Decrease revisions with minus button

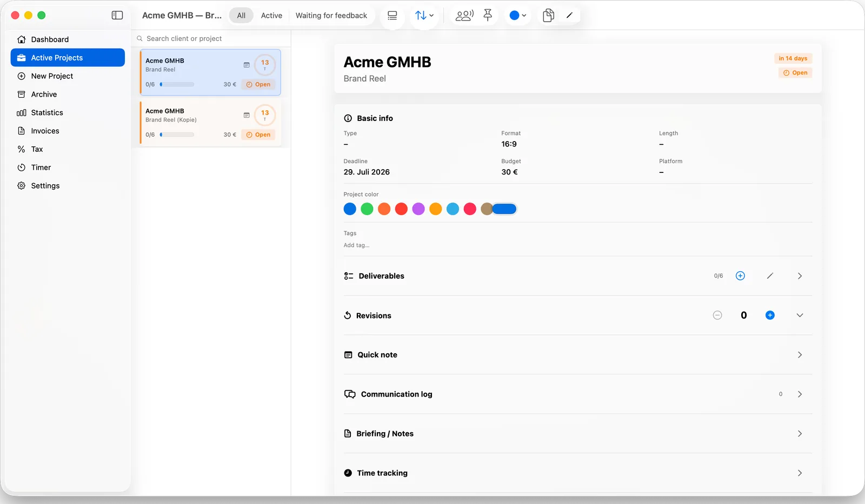717,315
